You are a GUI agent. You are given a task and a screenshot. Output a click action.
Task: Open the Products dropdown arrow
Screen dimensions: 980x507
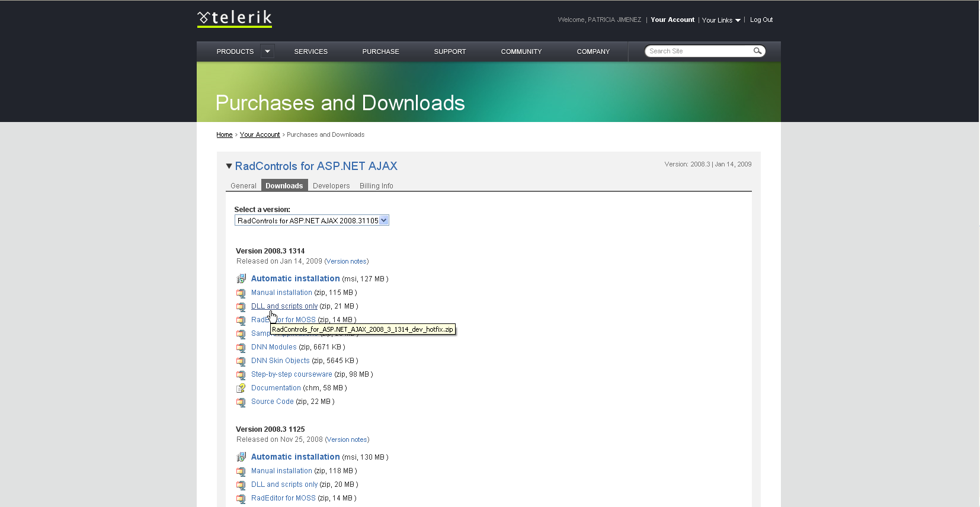point(268,52)
